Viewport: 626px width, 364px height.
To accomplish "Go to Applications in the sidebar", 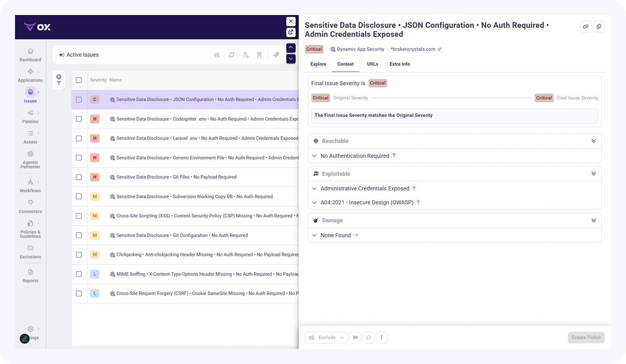I will pos(30,75).
